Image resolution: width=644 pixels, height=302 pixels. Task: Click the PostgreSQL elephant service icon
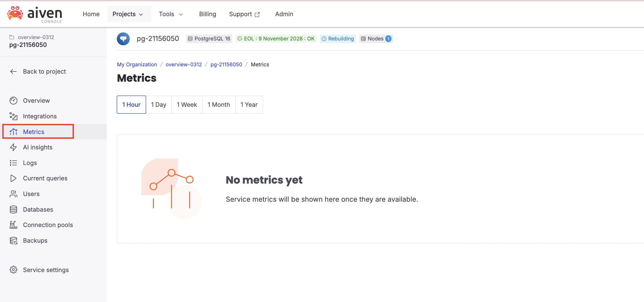tap(123, 39)
